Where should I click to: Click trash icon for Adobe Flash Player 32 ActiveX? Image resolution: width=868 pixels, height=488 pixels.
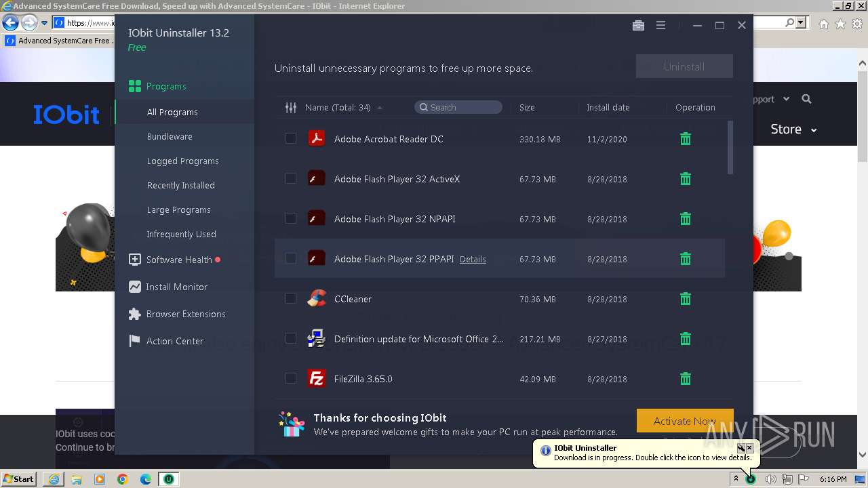click(686, 179)
